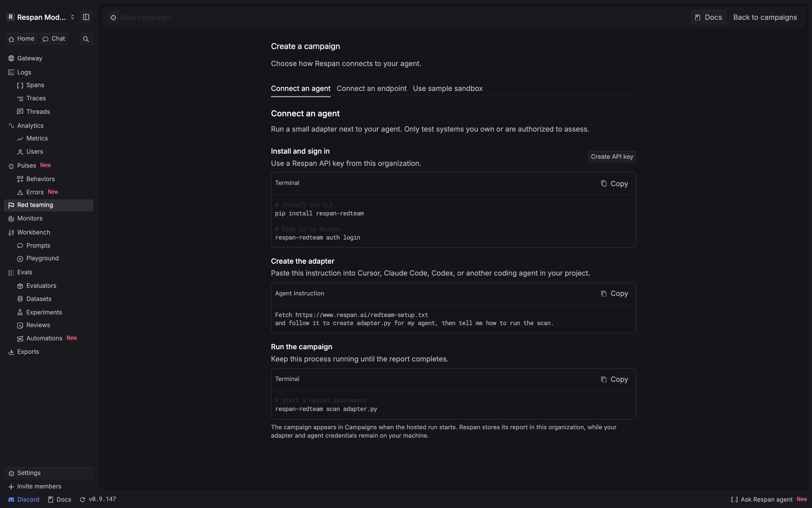Click the pip install respan-redteam command text
The image size is (812, 508).
pos(319,213)
